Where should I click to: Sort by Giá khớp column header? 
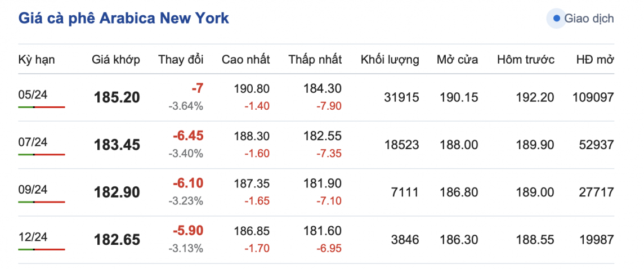tap(116, 59)
